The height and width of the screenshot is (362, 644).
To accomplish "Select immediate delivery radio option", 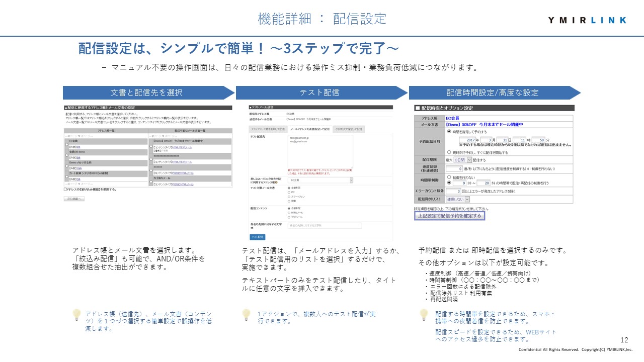I will coord(449,152).
